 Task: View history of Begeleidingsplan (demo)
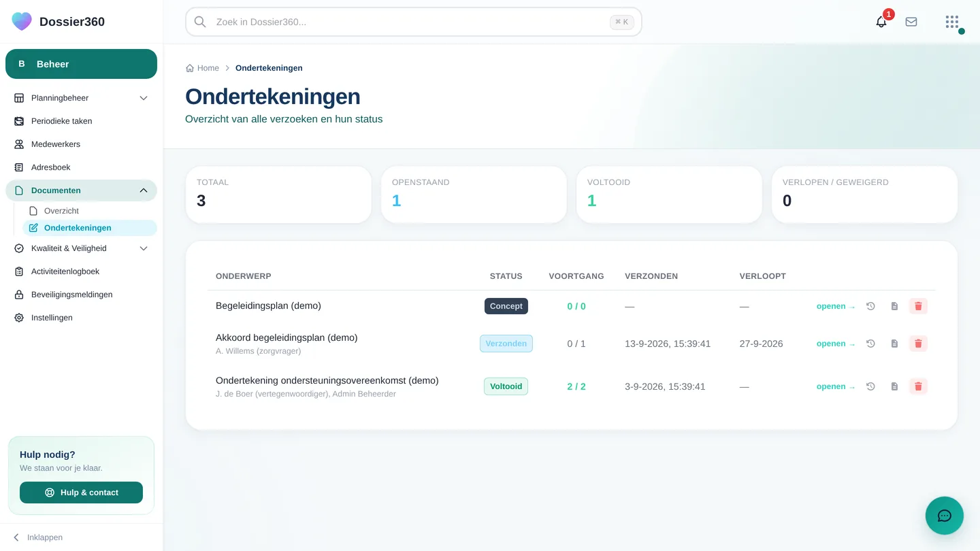click(x=870, y=306)
